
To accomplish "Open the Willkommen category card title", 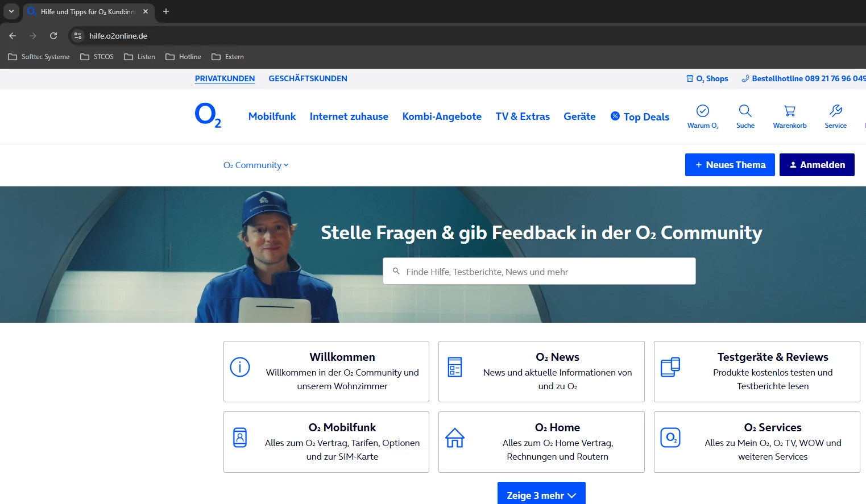I will pos(342,357).
